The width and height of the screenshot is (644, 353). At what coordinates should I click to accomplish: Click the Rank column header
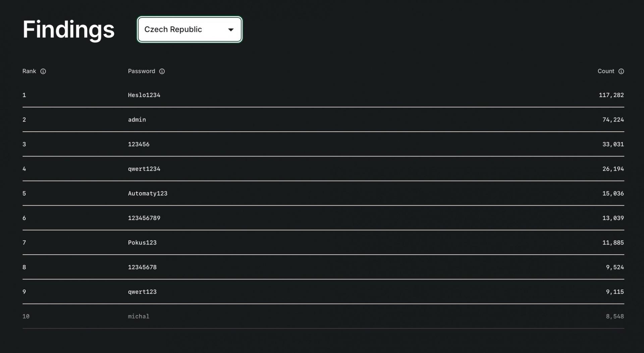pyautogui.click(x=29, y=71)
